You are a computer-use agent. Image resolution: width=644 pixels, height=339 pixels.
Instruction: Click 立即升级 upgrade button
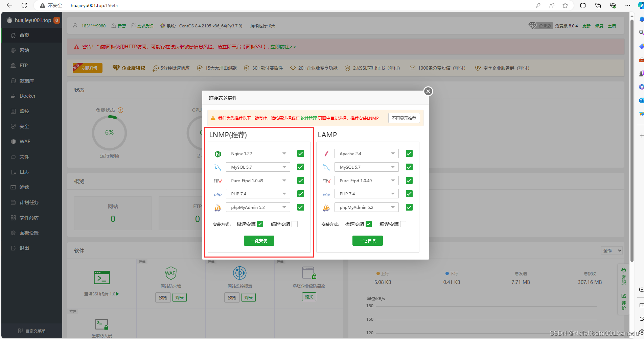point(88,68)
